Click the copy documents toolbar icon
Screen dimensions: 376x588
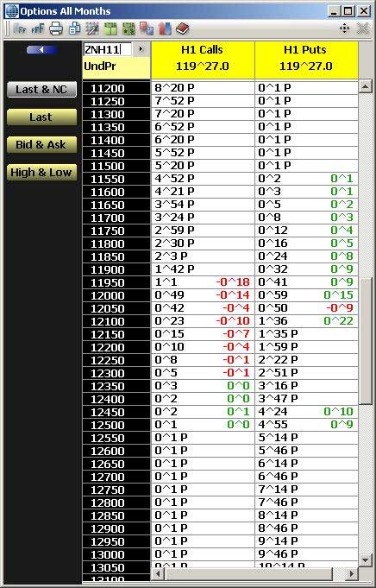pyautogui.click(x=74, y=28)
